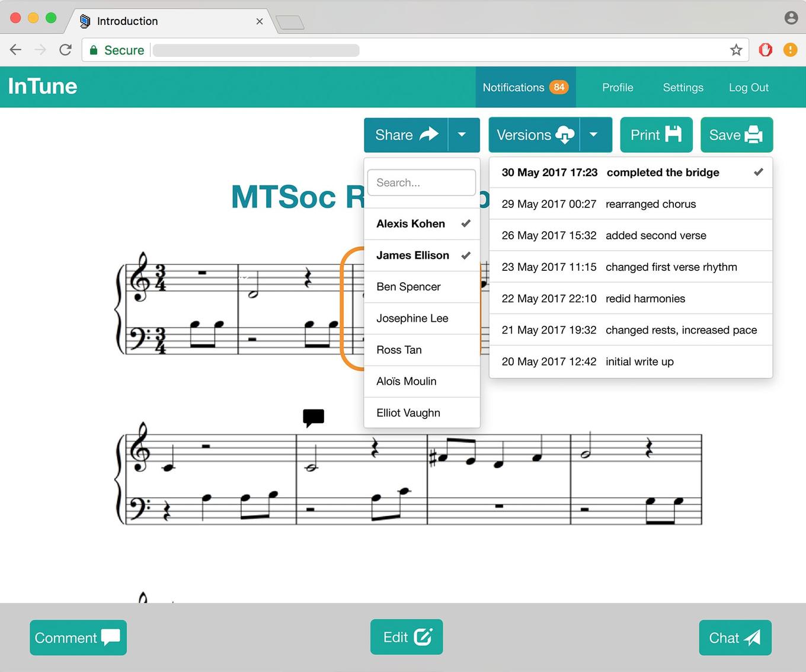The width and height of the screenshot is (806, 672).
Task: Add a Comment using bottom button
Action: (x=78, y=638)
